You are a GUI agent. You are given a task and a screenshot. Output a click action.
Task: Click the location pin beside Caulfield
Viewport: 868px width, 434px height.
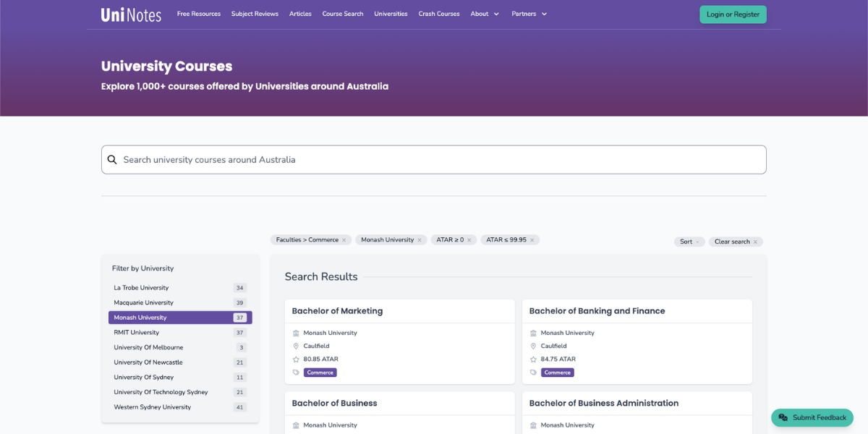297,346
